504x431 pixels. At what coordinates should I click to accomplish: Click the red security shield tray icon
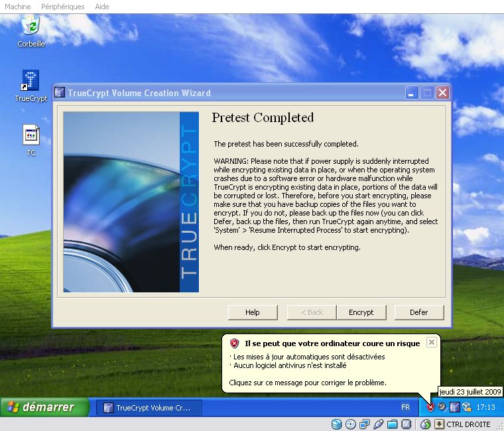tap(430, 408)
